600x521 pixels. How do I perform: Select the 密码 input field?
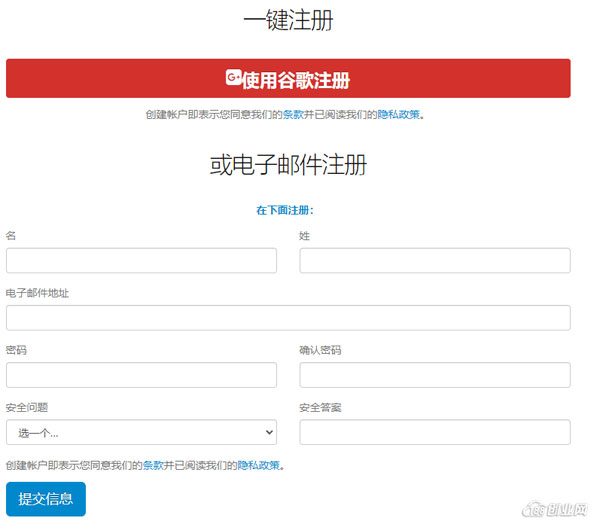141,375
